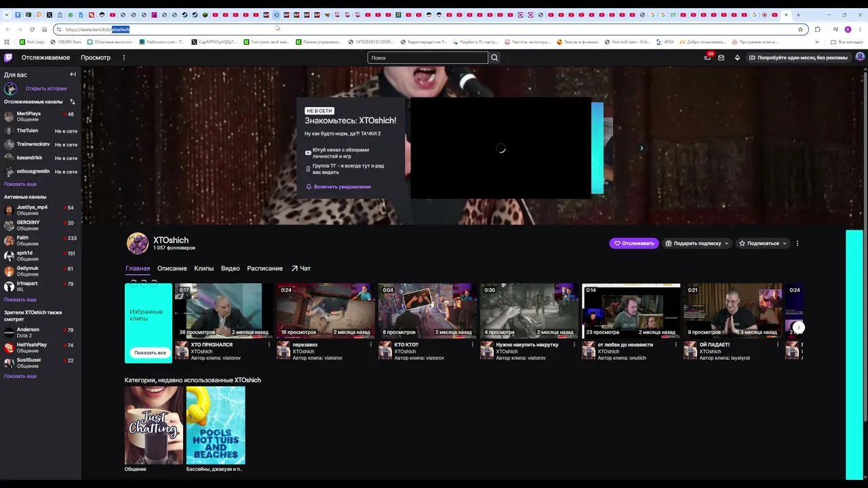The image size is (868, 488).
Task: Click the purple 'Отслеживать' follow button
Action: coord(634,243)
